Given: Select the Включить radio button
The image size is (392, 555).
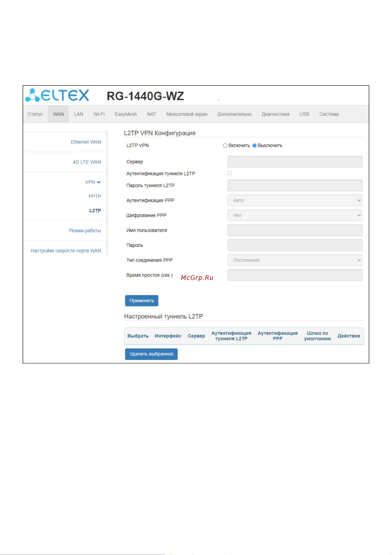Looking at the screenshot, I should click(x=225, y=145).
